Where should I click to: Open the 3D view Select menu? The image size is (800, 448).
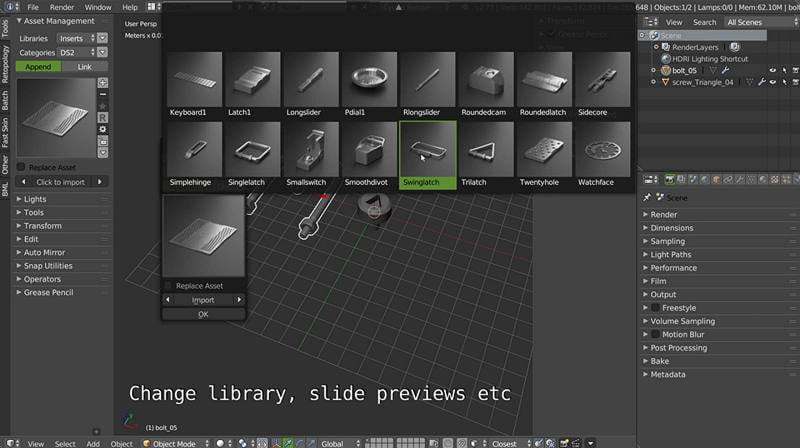(65, 443)
